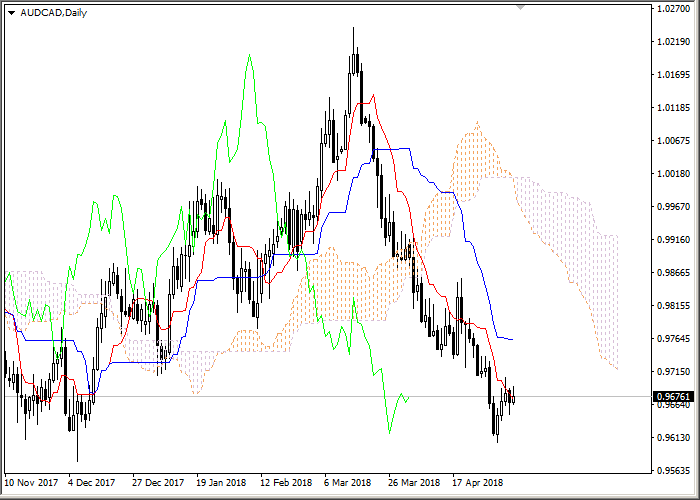Click the highest peak of the green line

[x=248, y=55]
